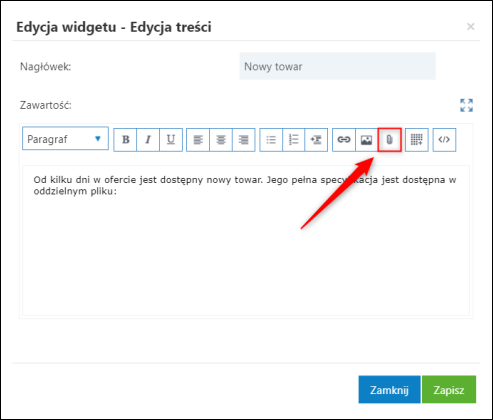Click the Nagłówek input field
The height and width of the screenshot is (420, 493).
pyautogui.click(x=337, y=66)
